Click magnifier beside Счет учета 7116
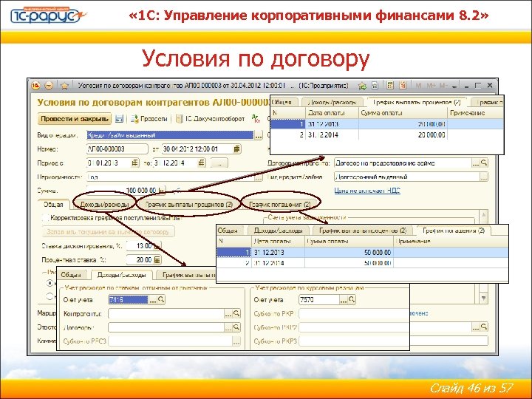Viewport: 532px width, 399px height. pos(161,299)
